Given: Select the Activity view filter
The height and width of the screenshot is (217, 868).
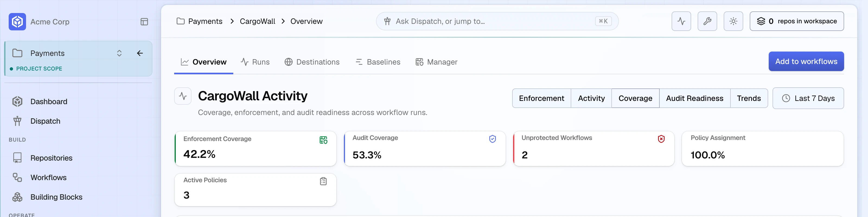Looking at the screenshot, I should 591,98.
